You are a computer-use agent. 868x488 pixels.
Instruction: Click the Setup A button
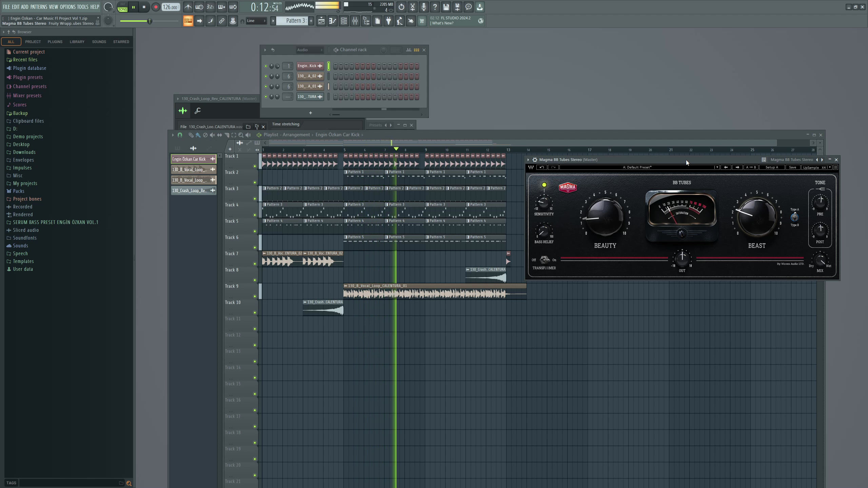click(x=772, y=167)
